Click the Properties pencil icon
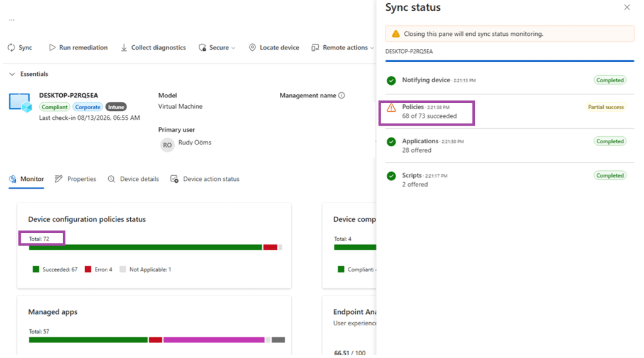Image resolution: width=644 pixels, height=358 pixels. [x=58, y=179]
